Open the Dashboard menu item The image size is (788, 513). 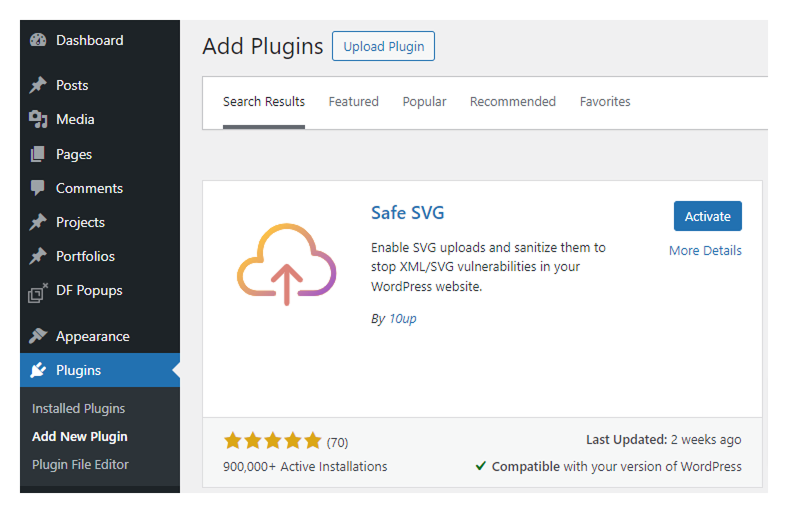click(x=100, y=40)
